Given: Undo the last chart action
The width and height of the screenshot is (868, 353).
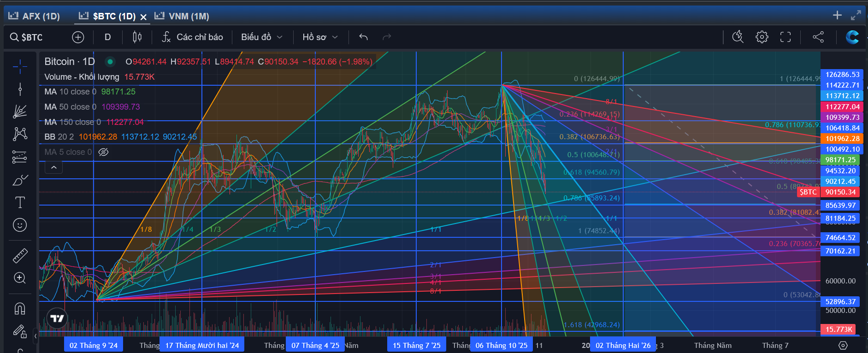Looking at the screenshot, I should click(363, 37).
